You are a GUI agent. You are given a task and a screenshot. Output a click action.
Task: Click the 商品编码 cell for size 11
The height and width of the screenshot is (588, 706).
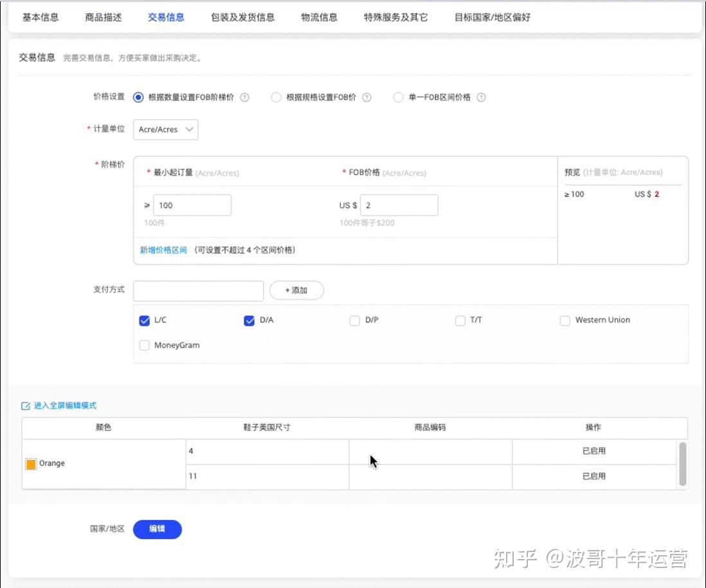pyautogui.click(x=430, y=477)
